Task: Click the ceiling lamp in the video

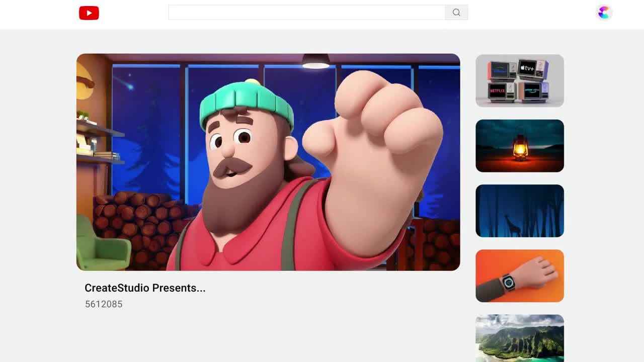Action: point(316,62)
